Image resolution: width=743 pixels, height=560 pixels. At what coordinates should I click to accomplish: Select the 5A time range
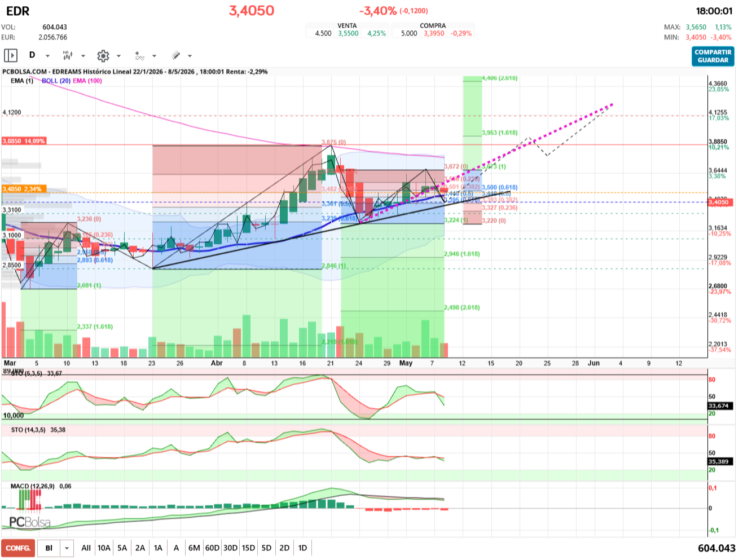tap(122, 548)
